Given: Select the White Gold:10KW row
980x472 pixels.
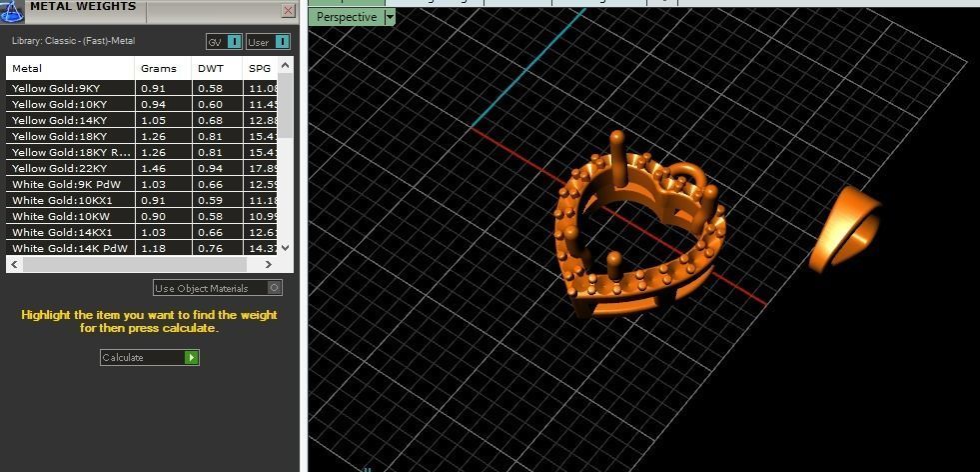Looking at the screenshot, I should coord(141,217).
